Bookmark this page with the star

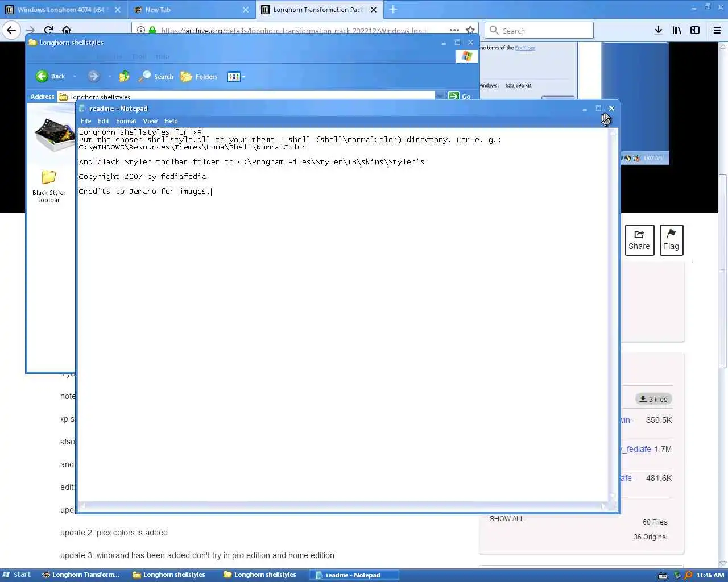pyautogui.click(x=470, y=30)
